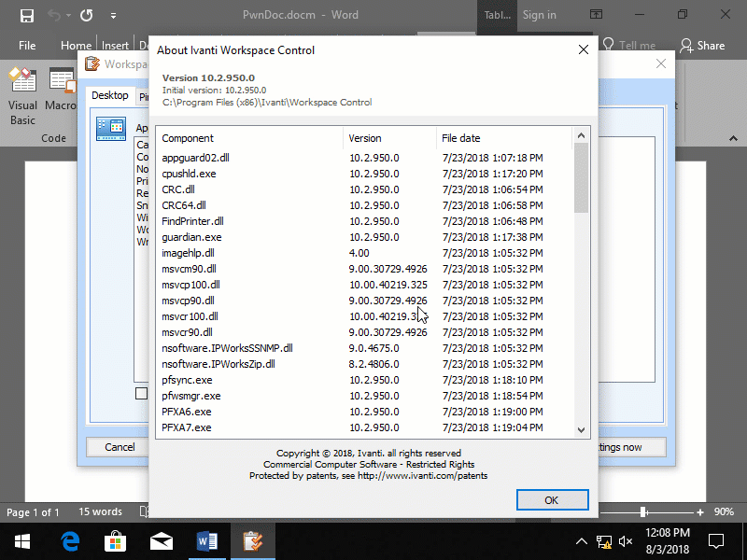747x560 pixels.
Task: Open the Windows Start menu
Action: tap(22, 541)
